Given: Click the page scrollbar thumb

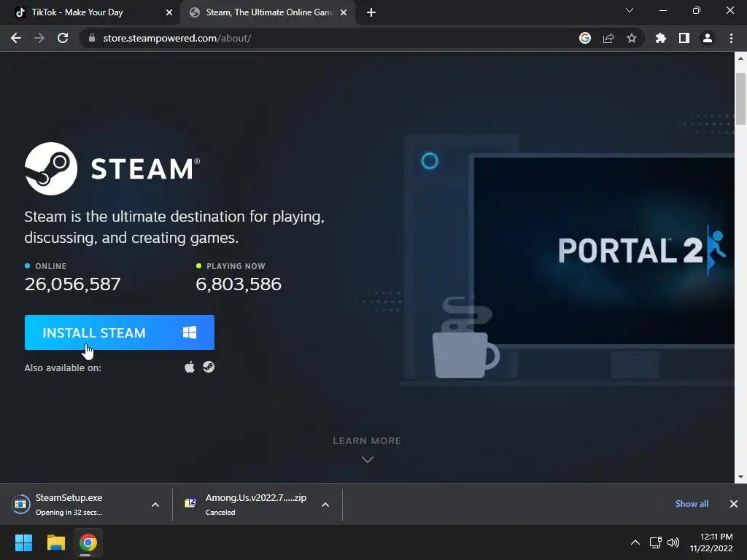Looking at the screenshot, I should [740, 98].
